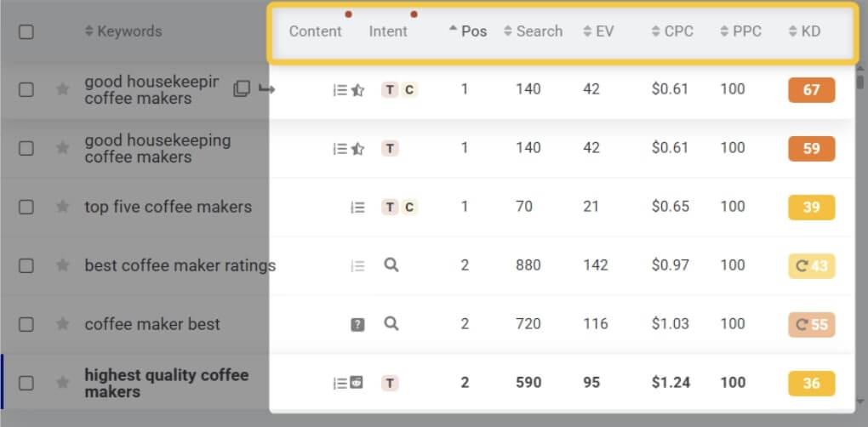
Task: Sort by the EV column header
Action: pyautogui.click(x=598, y=31)
